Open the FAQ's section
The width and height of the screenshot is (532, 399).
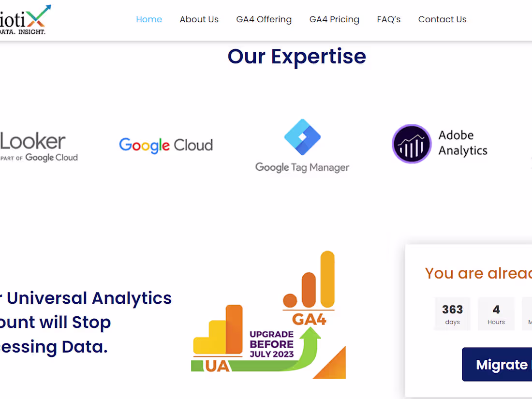coord(388,19)
